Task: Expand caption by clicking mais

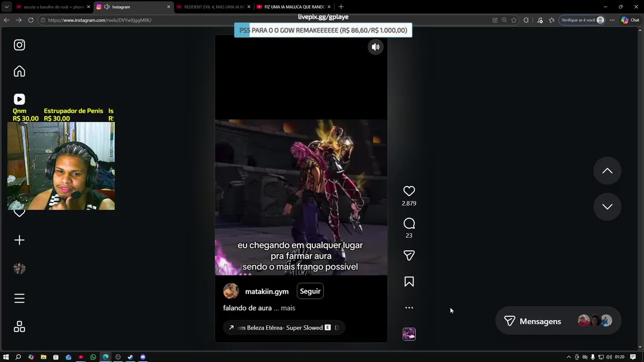Action: point(288,308)
